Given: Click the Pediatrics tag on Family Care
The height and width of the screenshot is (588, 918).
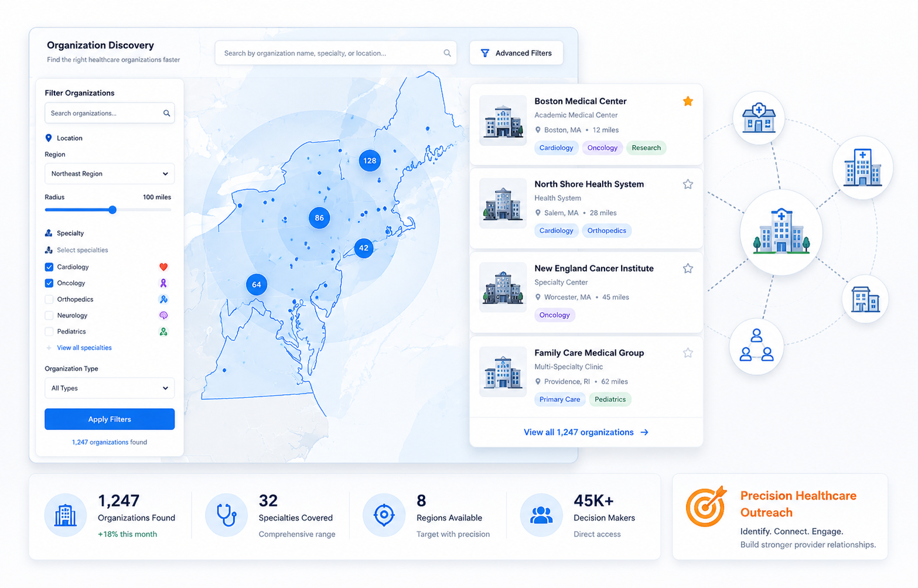Looking at the screenshot, I should pos(610,399).
